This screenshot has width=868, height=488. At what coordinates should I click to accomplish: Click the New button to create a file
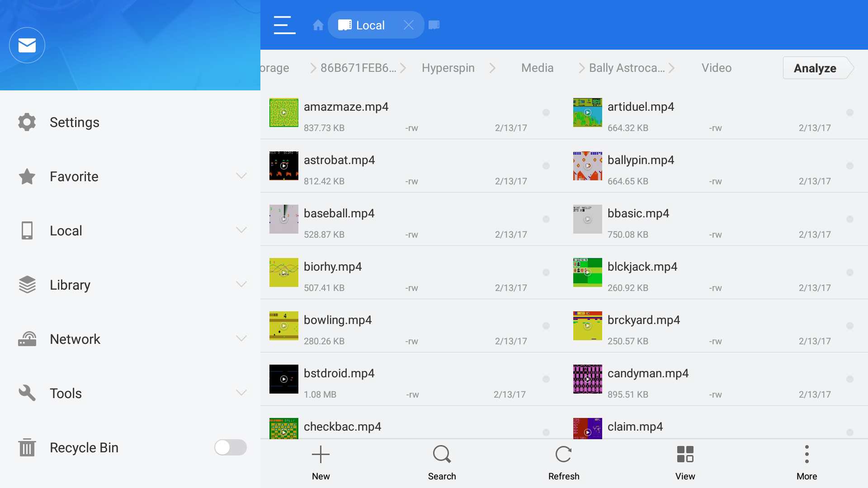tap(321, 461)
